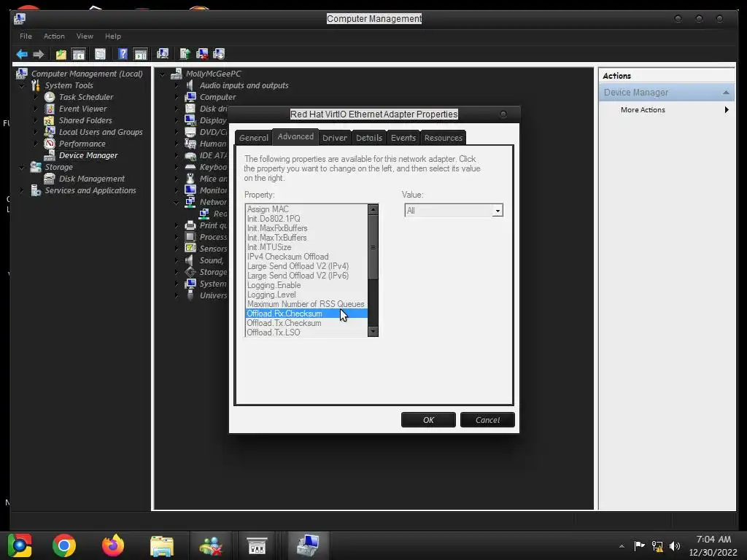Viewport: 747px width, 560px height.
Task: Switch to the Resources tab
Action: [443, 138]
